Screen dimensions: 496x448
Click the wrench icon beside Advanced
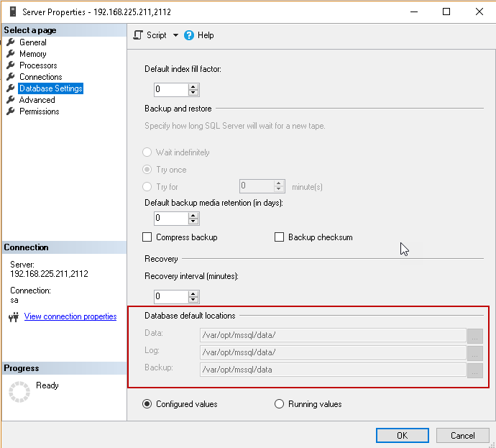11,100
